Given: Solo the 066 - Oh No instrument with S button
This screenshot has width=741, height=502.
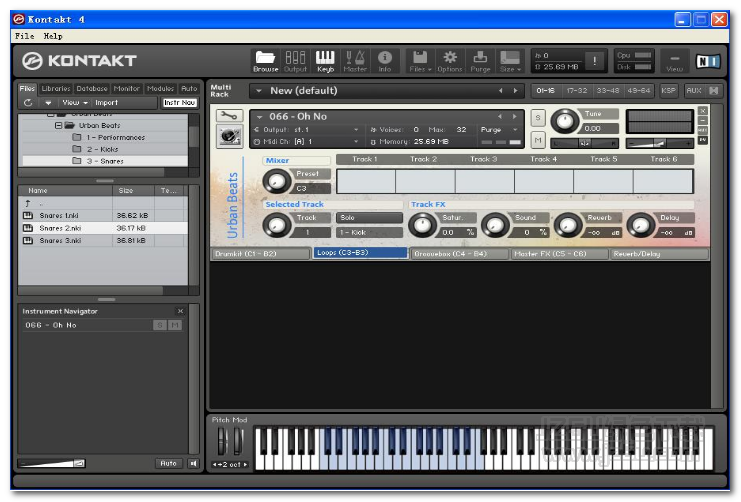Looking at the screenshot, I should (x=538, y=118).
